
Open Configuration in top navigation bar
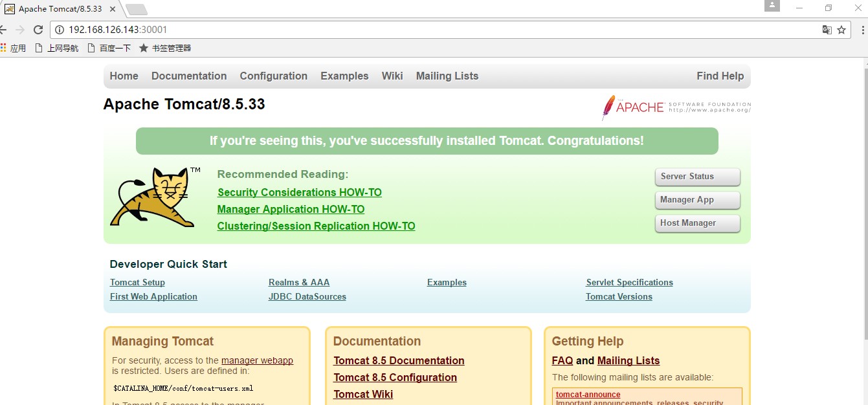point(274,76)
